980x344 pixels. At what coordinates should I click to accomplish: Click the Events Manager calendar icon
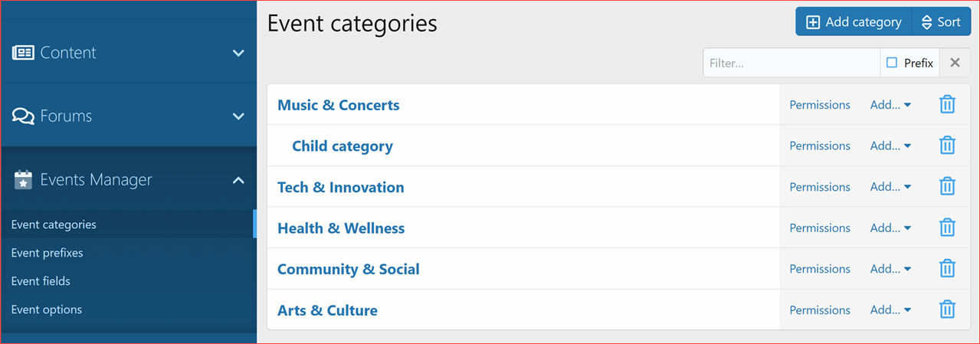(24, 180)
